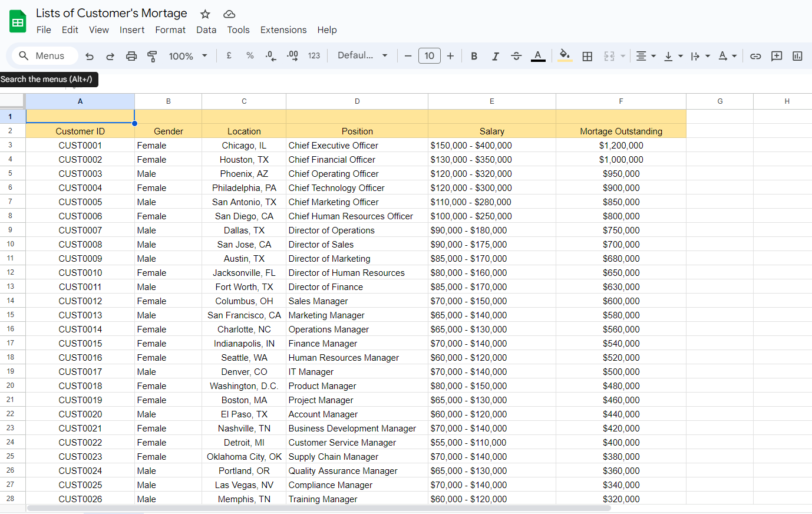Select row 2 header

[12, 131]
